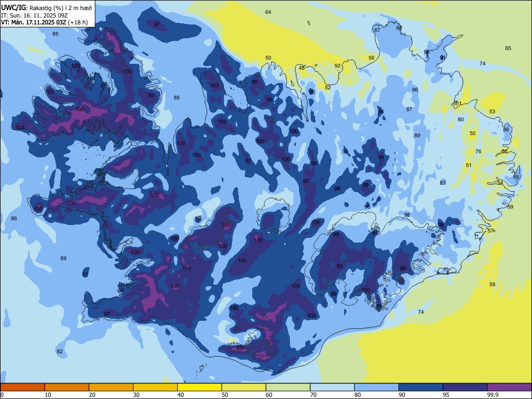Click the purple above-99.9 legend swatch

[x=509, y=387]
